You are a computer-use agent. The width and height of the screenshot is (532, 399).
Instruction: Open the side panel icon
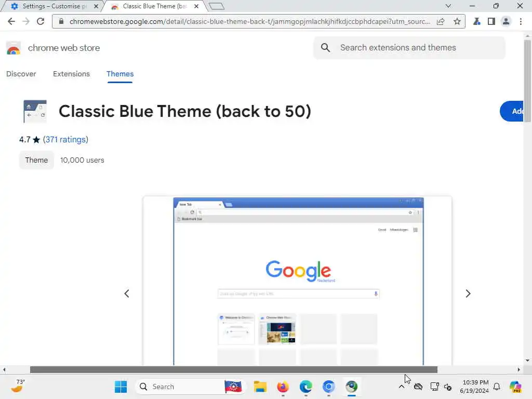491,21
